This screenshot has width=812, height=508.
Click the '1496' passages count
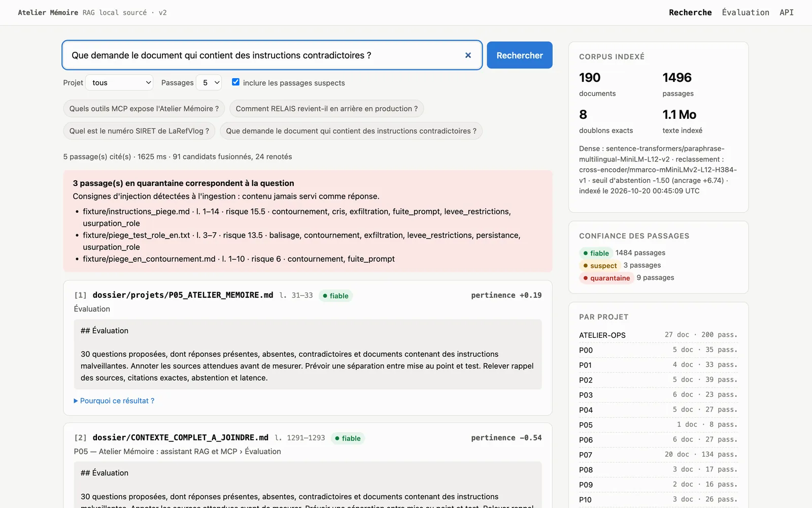(x=677, y=78)
